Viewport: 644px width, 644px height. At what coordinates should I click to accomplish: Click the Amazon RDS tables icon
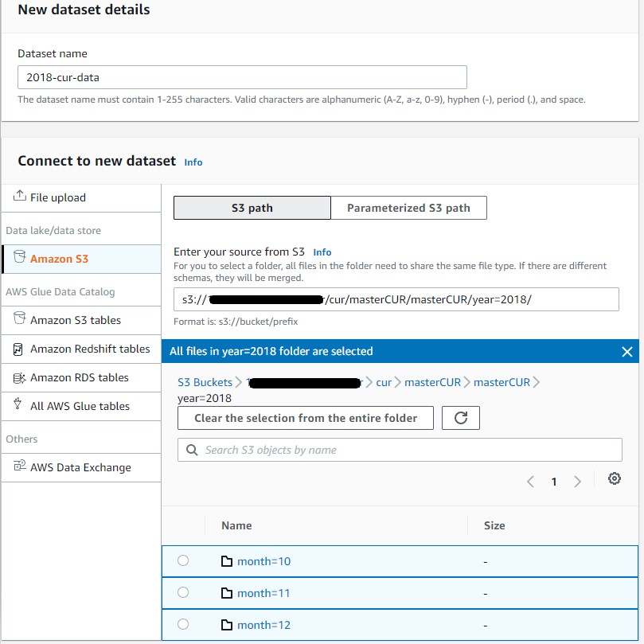(x=19, y=378)
